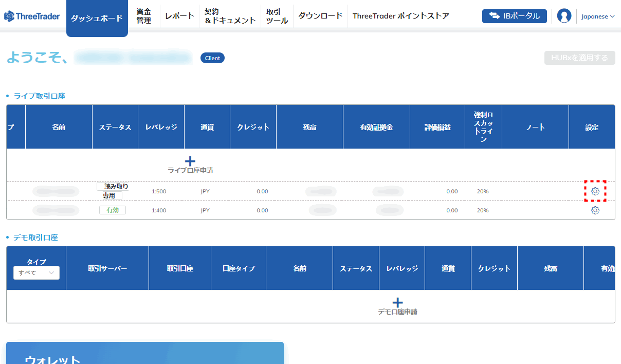Screen dimensions: 621x364
Task: Click the 強制ロスカットライン column header
Action: click(484, 127)
